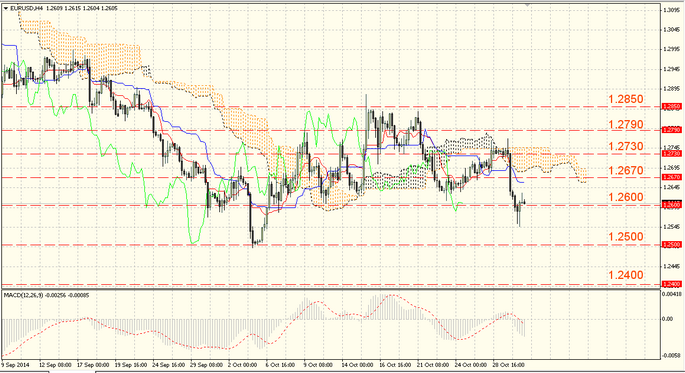Click the 14 Oct 00:00 time label
The width and height of the screenshot is (685, 373).
tap(357, 365)
